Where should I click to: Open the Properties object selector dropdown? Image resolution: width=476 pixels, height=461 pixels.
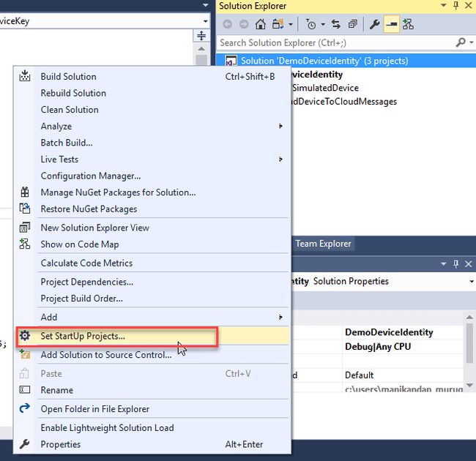pyautogui.click(x=472, y=282)
